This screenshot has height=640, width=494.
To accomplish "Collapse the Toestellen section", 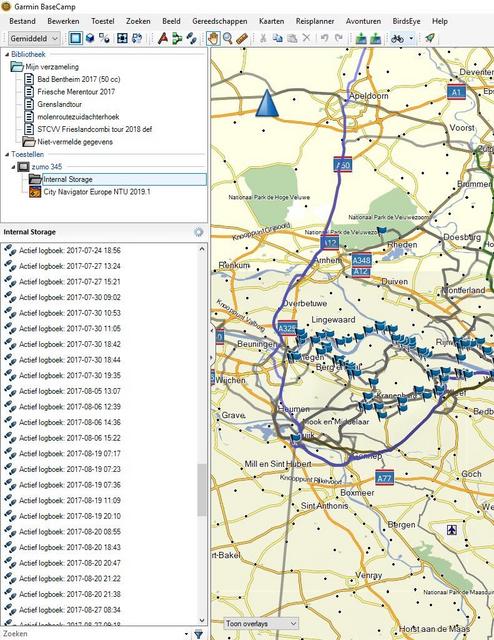I will pos(7,154).
